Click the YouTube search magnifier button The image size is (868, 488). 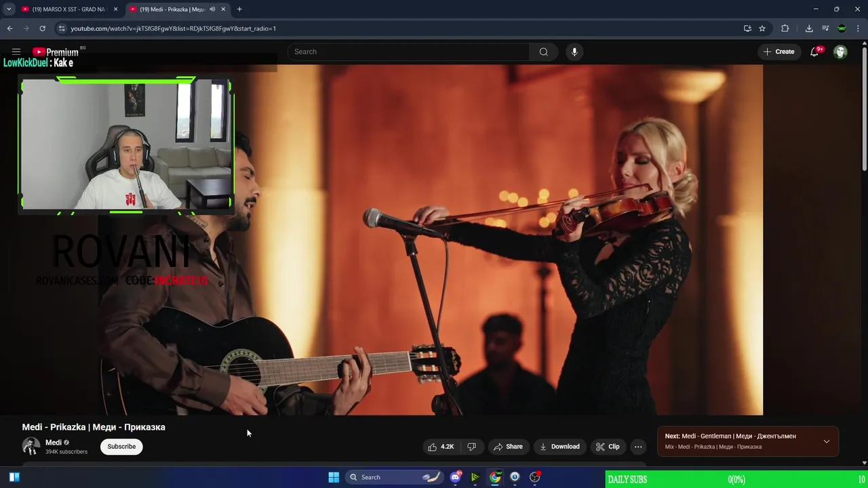coord(544,52)
